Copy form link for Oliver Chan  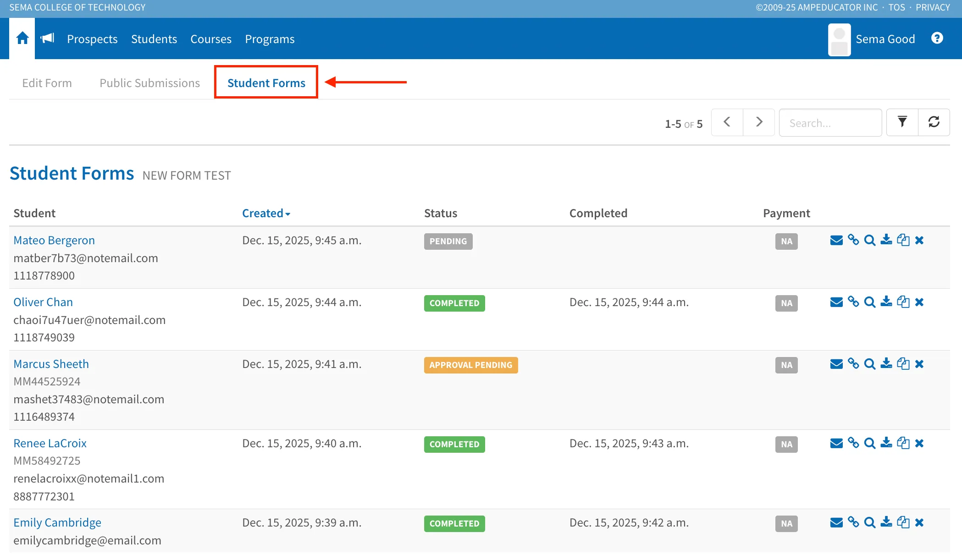click(x=853, y=302)
